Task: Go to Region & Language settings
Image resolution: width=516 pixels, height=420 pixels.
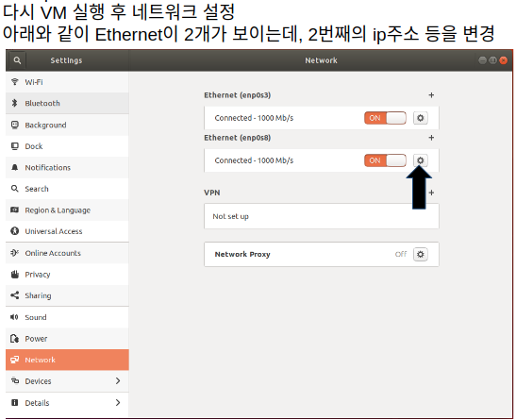Action: (x=67, y=210)
